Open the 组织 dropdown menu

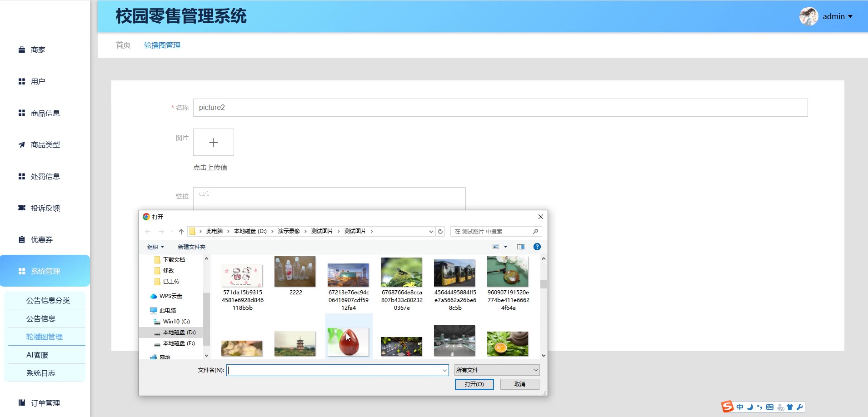coord(155,247)
